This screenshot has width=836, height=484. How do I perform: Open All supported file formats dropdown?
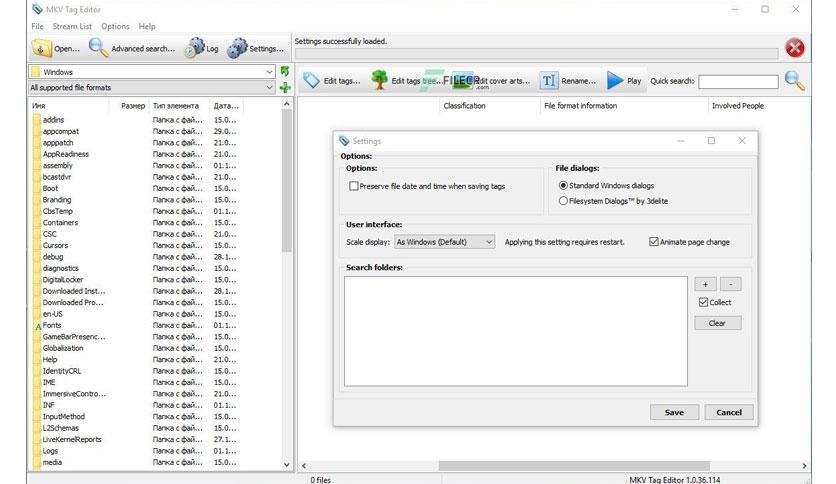269,87
